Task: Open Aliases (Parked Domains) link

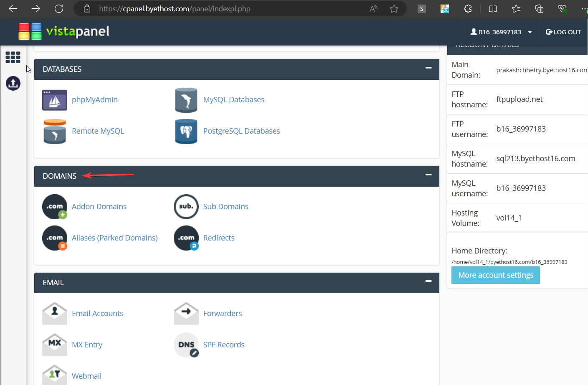Action: (115, 238)
